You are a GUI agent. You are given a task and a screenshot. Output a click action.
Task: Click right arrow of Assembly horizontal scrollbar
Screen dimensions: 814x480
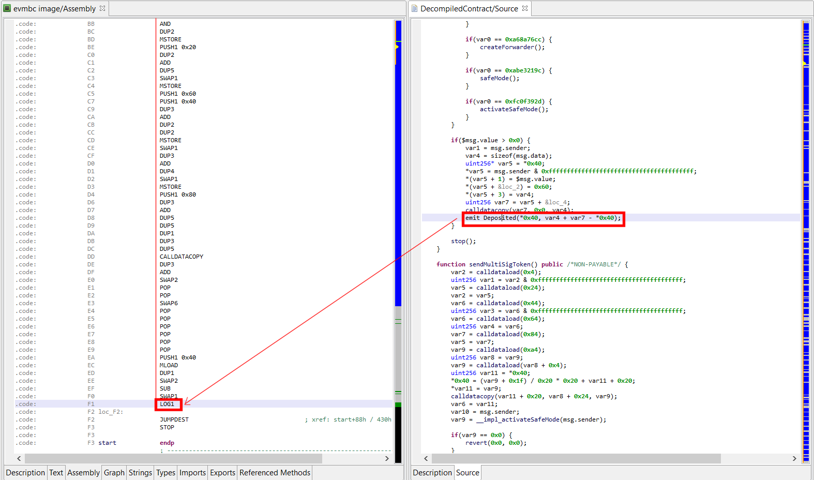(387, 459)
